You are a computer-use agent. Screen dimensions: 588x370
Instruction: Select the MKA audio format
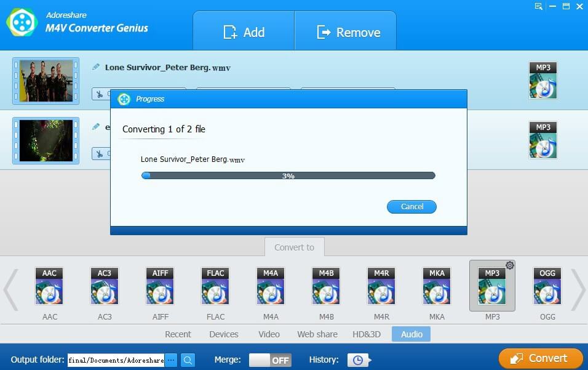[437, 286]
